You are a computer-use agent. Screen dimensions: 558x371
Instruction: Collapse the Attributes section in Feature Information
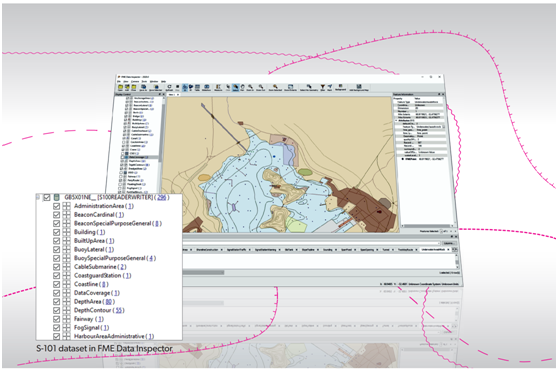pyautogui.click(x=396, y=121)
